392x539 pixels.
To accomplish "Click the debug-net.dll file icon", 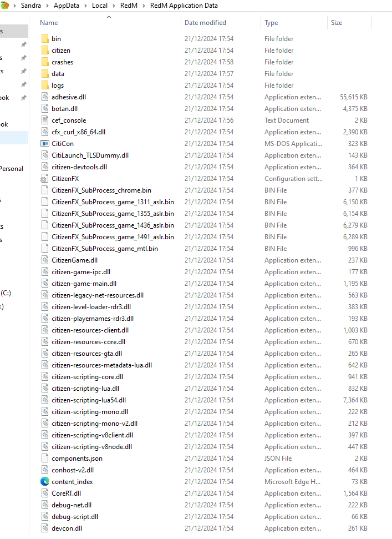I will click(x=45, y=505).
